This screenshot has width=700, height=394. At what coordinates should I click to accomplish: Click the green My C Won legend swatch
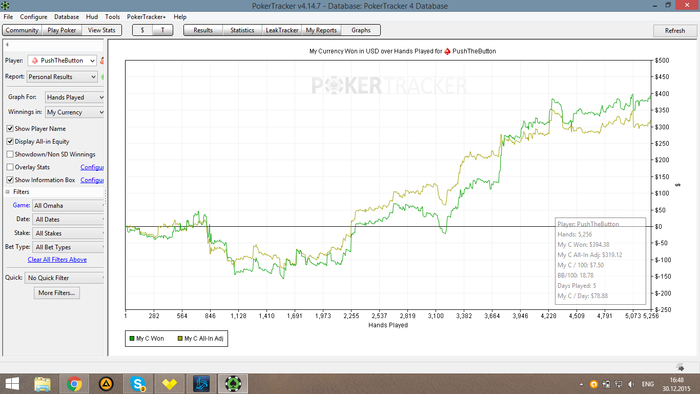tap(132, 339)
